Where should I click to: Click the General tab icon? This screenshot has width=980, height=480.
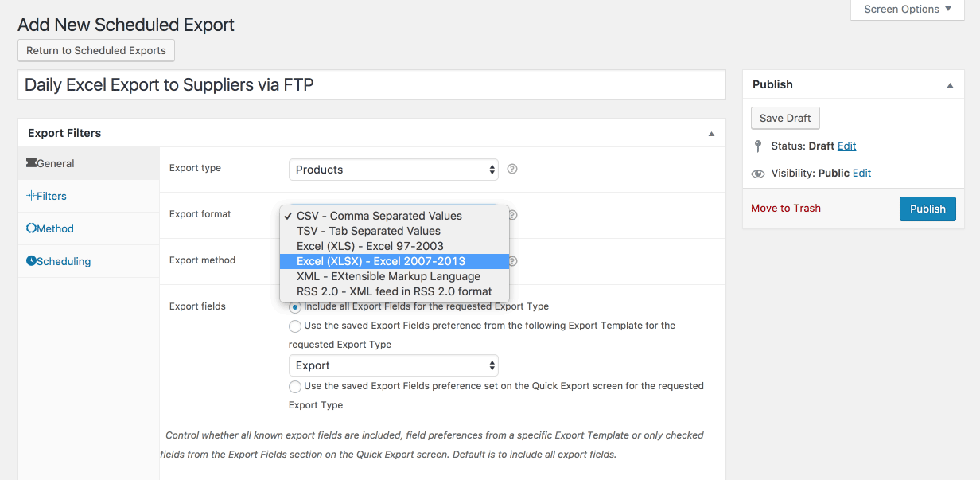click(31, 163)
